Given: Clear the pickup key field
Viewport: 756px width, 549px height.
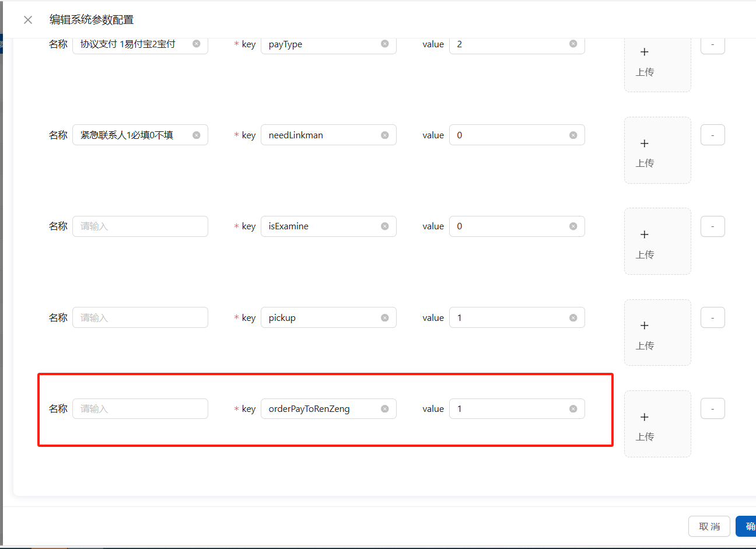Looking at the screenshot, I should 385,317.
